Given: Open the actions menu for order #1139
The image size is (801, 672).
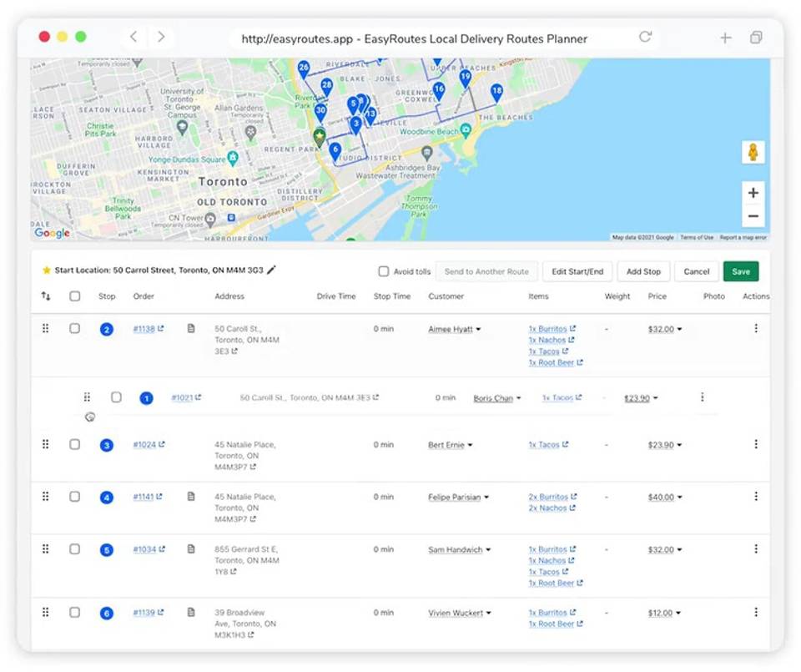Looking at the screenshot, I should [x=756, y=612].
